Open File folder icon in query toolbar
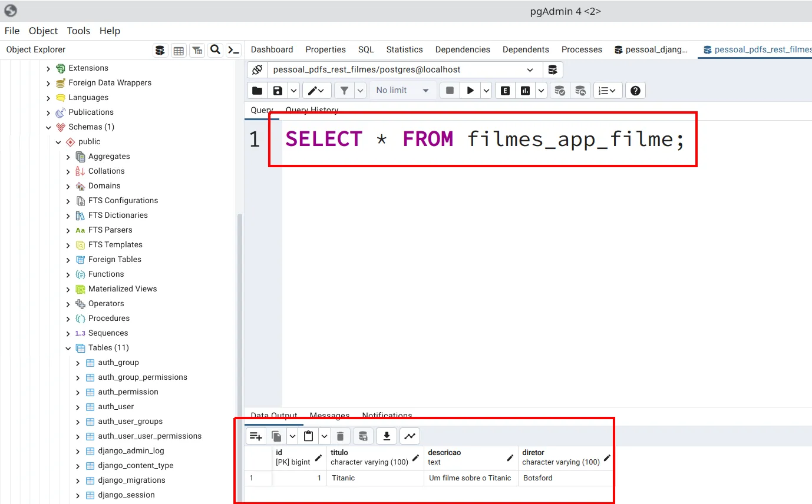Image resolution: width=812 pixels, height=504 pixels. click(258, 91)
